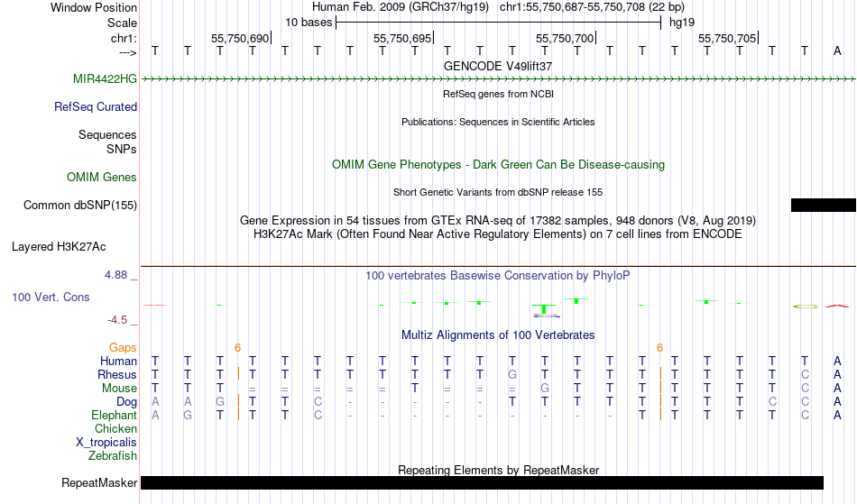
Task: Open the RefSeq Curated track label
Action: tap(95, 106)
